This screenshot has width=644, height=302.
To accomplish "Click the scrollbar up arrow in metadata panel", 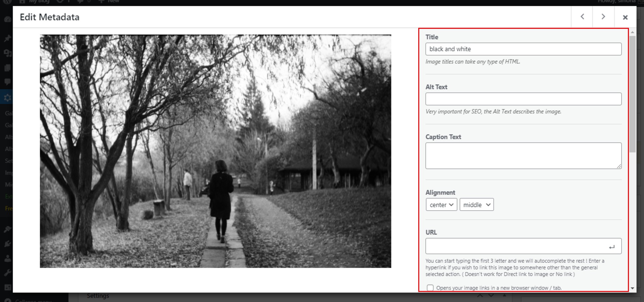I will click(633, 32).
